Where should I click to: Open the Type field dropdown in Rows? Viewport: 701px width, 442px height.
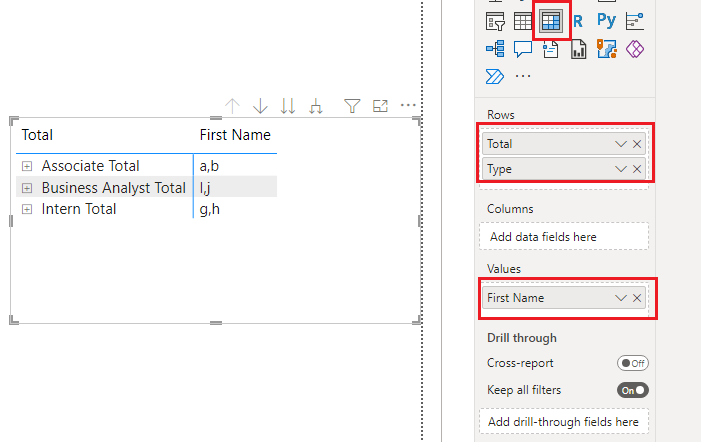pos(621,169)
